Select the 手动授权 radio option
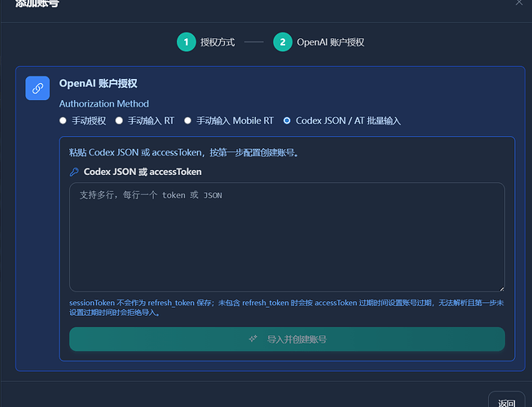 (x=63, y=120)
